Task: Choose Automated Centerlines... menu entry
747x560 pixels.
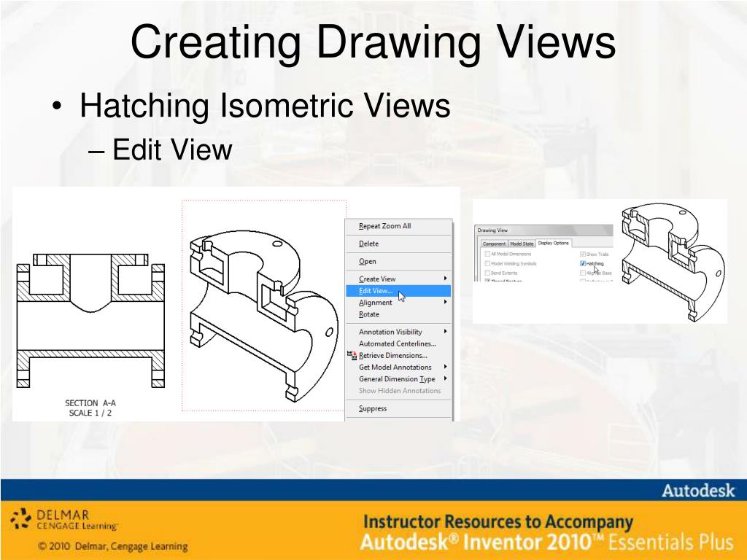Action: pyautogui.click(x=399, y=343)
